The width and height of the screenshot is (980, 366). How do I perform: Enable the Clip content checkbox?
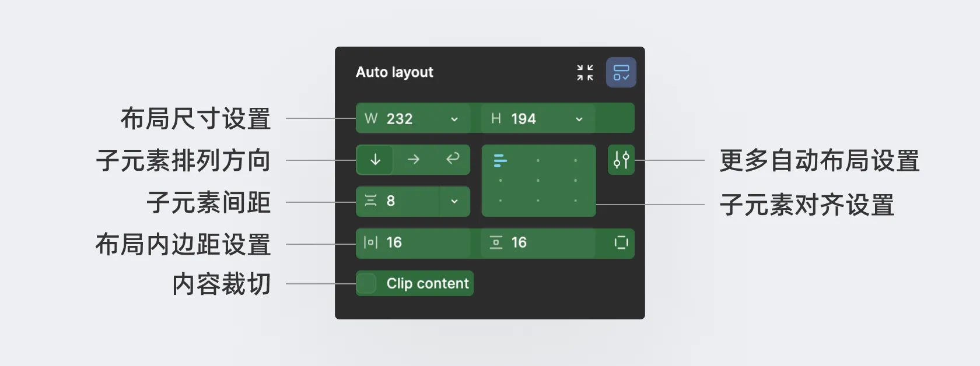coord(366,284)
